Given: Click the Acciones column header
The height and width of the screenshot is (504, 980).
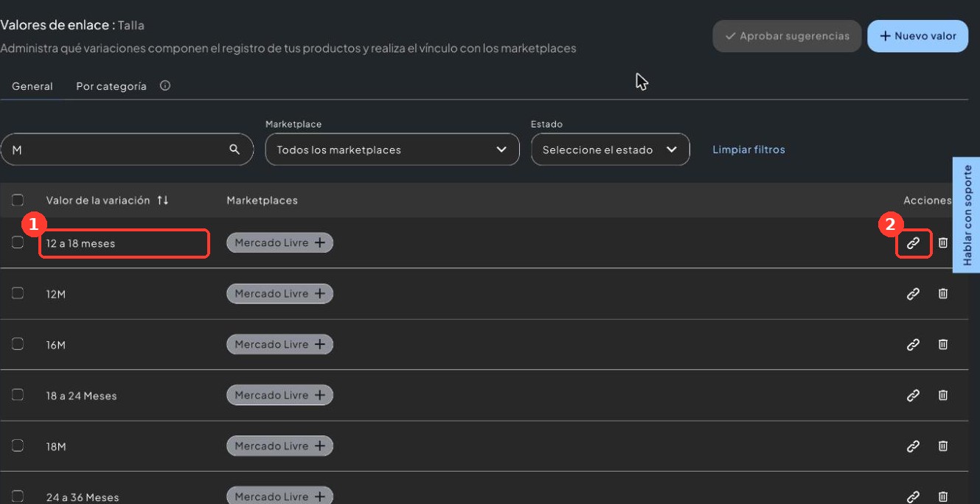Looking at the screenshot, I should click(x=927, y=200).
